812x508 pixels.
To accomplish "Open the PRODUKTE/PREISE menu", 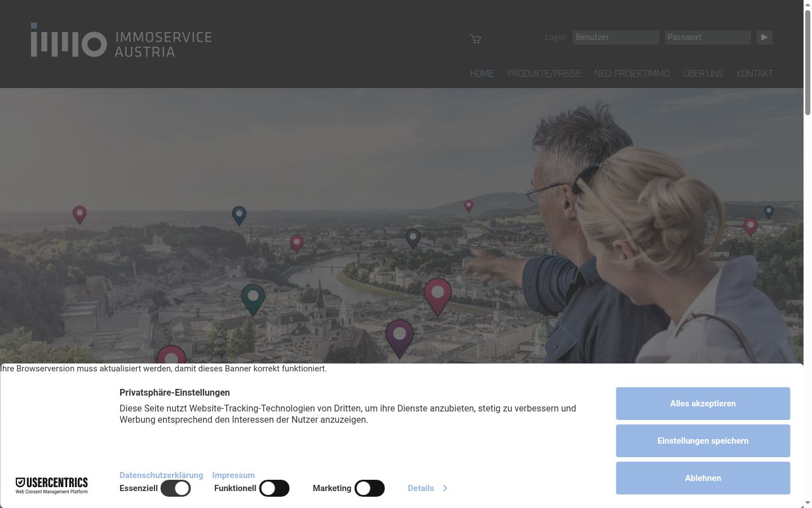I will pos(544,73).
